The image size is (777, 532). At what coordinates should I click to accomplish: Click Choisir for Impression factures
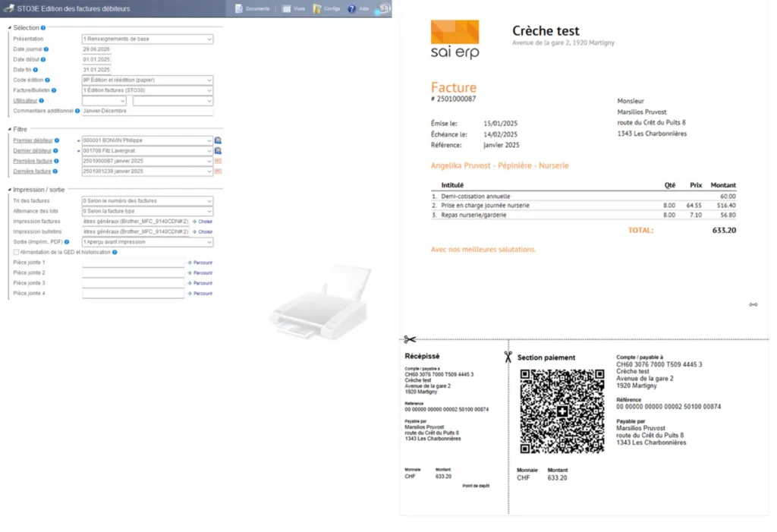pyautogui.click(x=203, y=222)
